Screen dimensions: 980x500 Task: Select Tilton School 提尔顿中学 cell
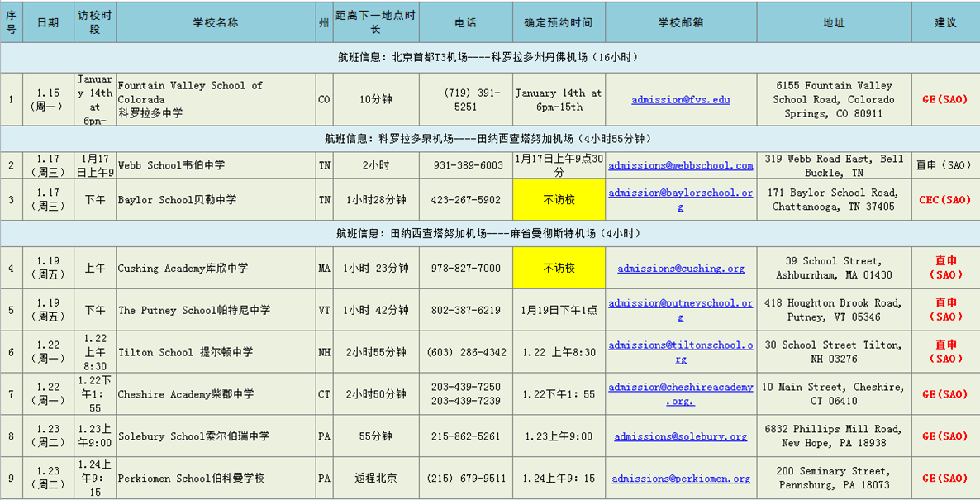[216, 352]
